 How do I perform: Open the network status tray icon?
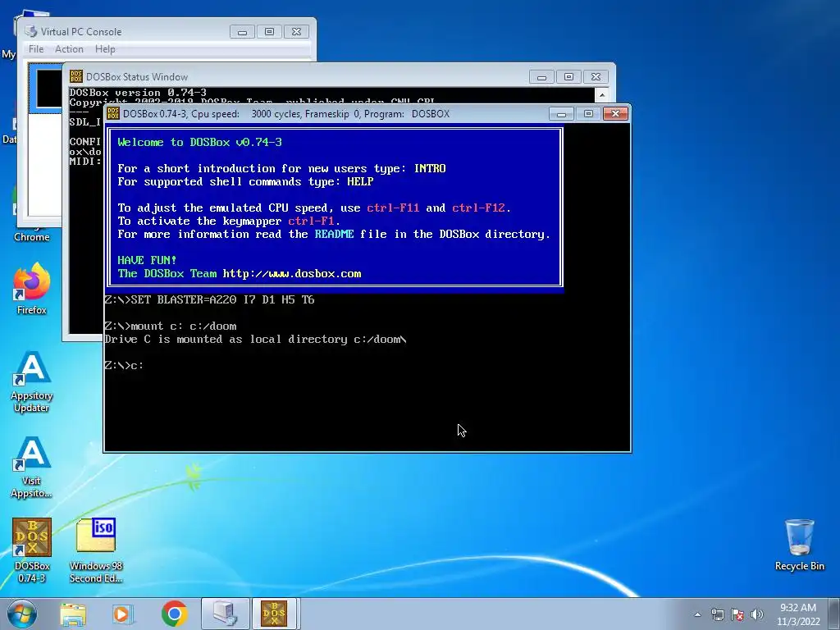[x=717, y=614]
